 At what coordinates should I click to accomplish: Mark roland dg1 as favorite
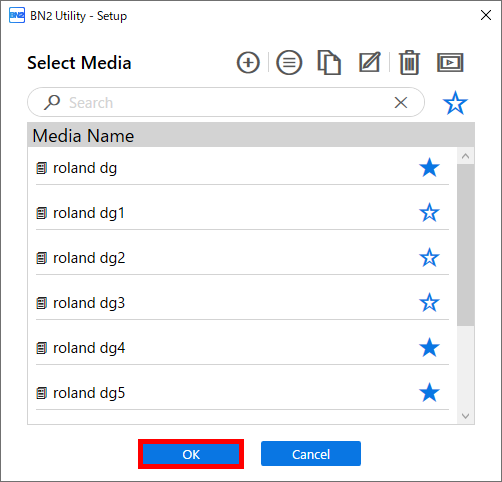(x=429, y=212)
